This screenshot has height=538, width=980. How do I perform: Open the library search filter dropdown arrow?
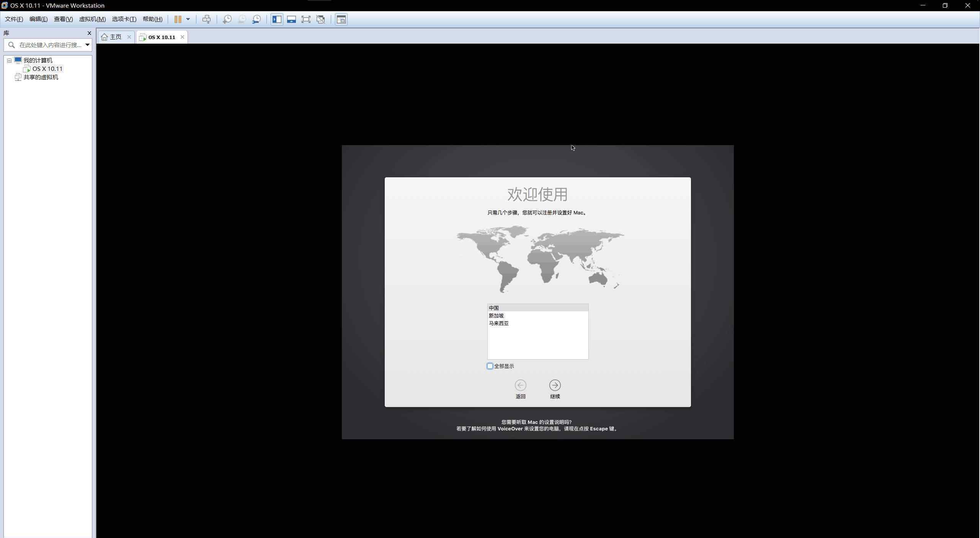pyautogui.click(x=87, y=45)
